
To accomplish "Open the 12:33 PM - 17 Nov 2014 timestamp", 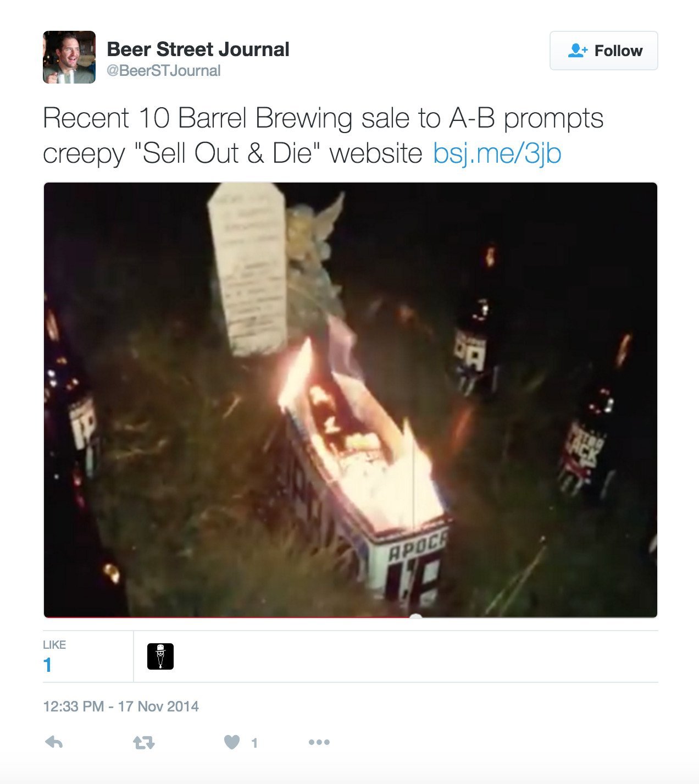I will 121,706.
